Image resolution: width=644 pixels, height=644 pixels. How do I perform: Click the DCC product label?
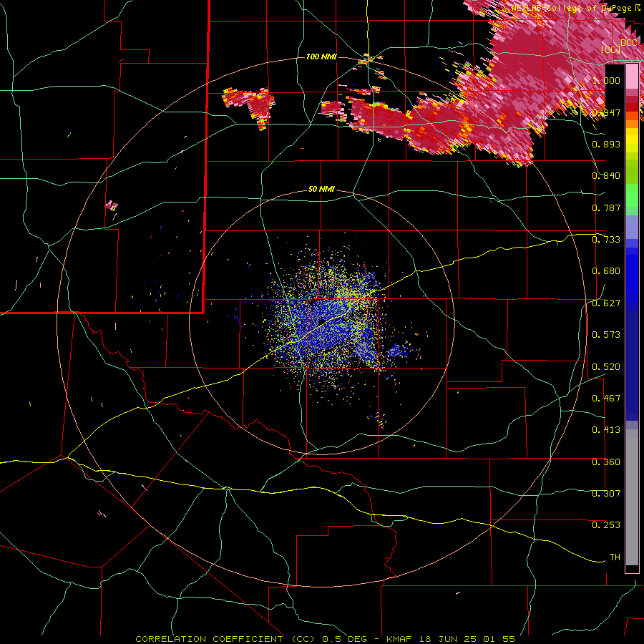[x=628, y=43]
